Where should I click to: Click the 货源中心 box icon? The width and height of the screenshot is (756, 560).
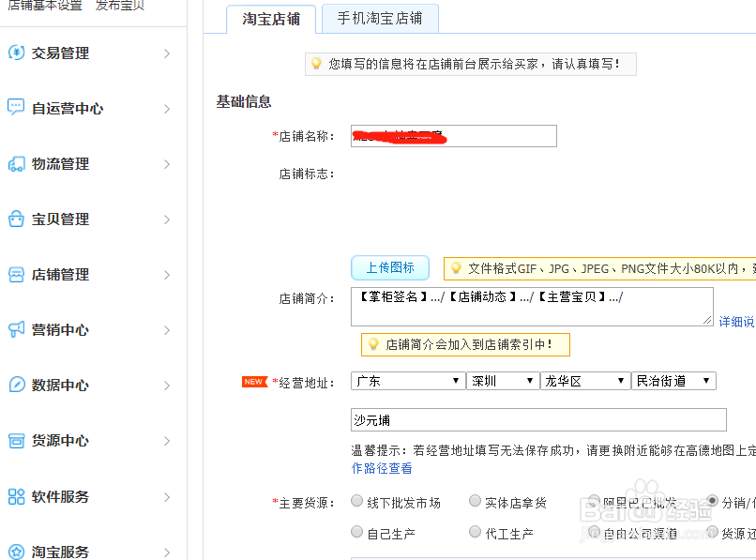(x=16, y=440)
